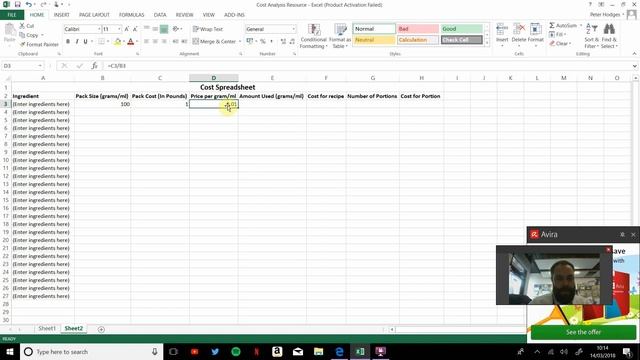Toggle Underline formatting
The width and height of the screenshot is (640, 360).
(x=85, y=41)
